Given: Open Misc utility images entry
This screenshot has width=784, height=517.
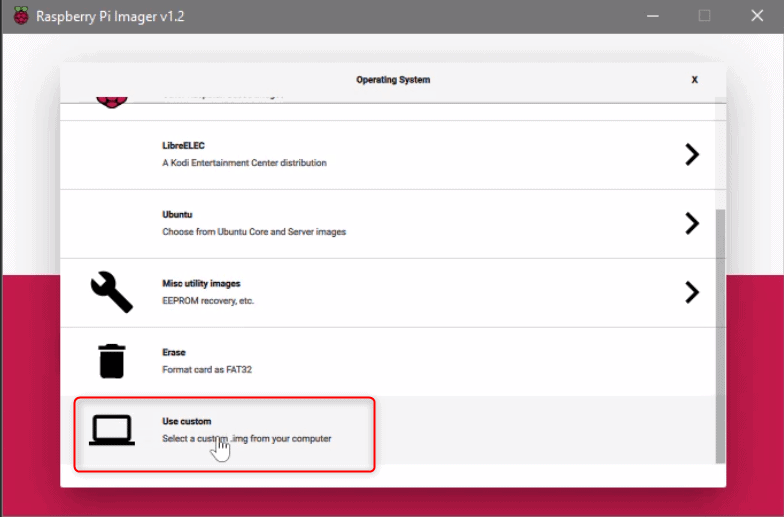Looking at the screenshot, I should (388, 293).
